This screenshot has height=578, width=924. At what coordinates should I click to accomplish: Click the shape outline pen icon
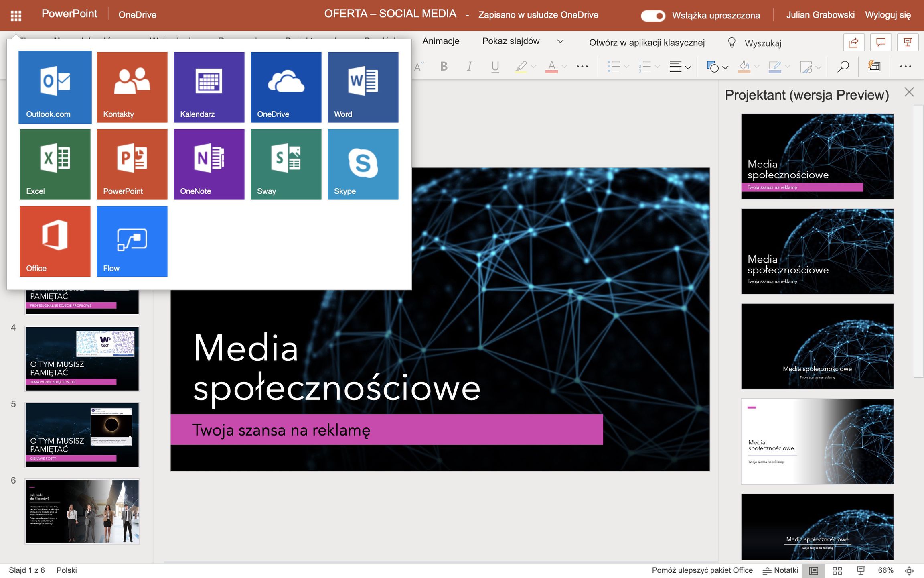[x=774, y=66]
